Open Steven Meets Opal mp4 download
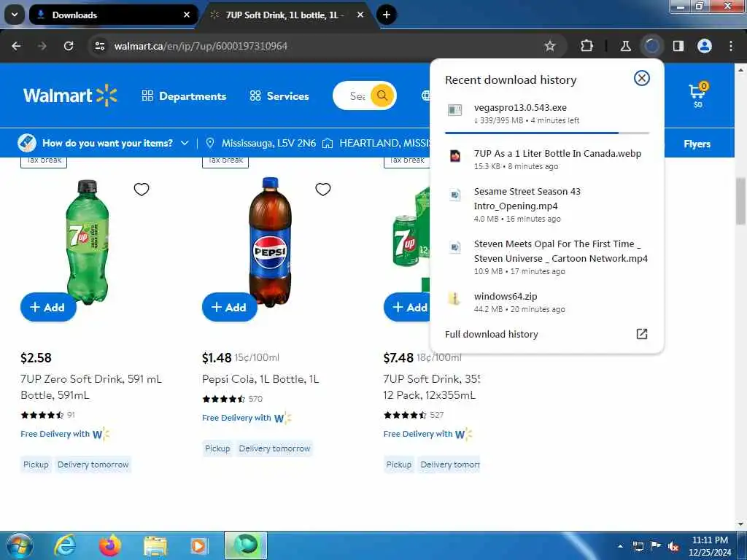The width and height of the screenshot is (747, 560). pyautogui.click(x=547, y=257)
